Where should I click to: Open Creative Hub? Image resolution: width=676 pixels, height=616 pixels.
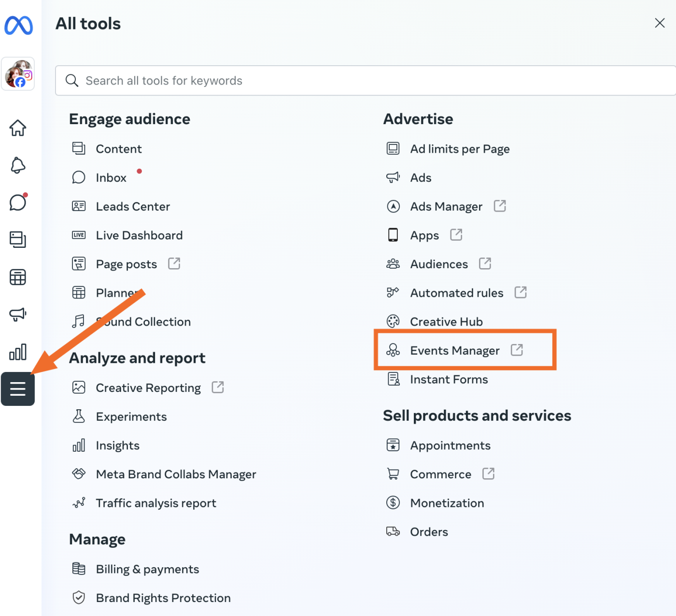(x=447, y=322)
